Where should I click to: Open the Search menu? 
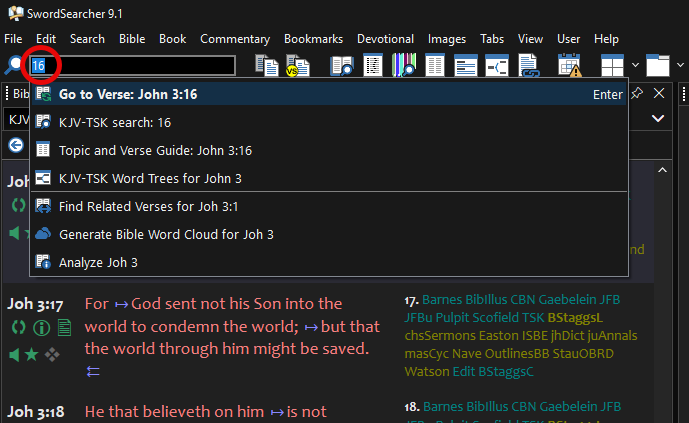click(x=87, y=39)
